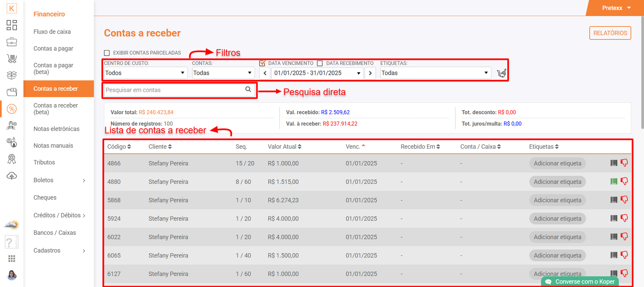Enable Exibir Contas Parceladas checkbox

click(107, 53)
